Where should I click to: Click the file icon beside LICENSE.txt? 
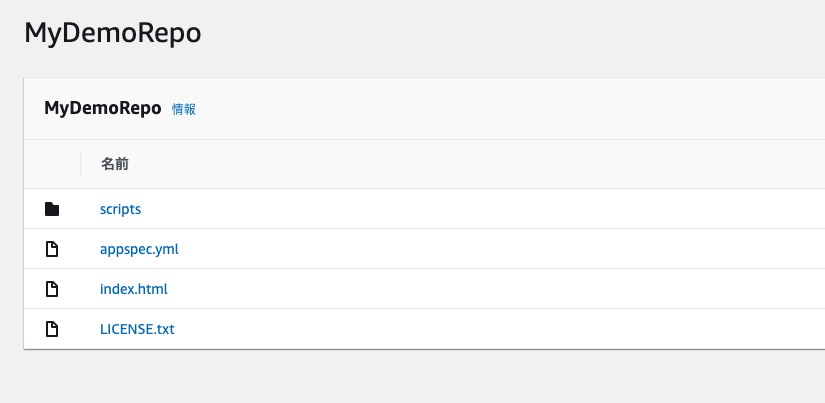point(52,329)
